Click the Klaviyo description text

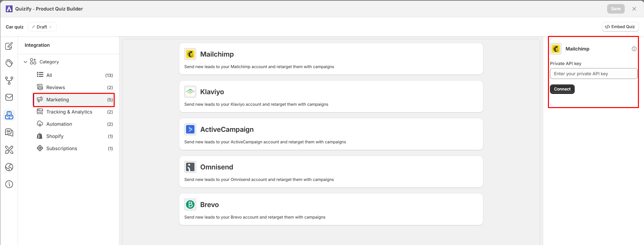click(x=256, y=104)
